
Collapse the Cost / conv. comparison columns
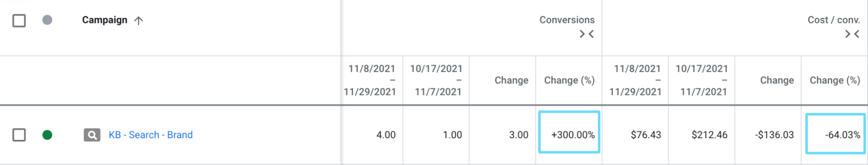click(852, 34)
